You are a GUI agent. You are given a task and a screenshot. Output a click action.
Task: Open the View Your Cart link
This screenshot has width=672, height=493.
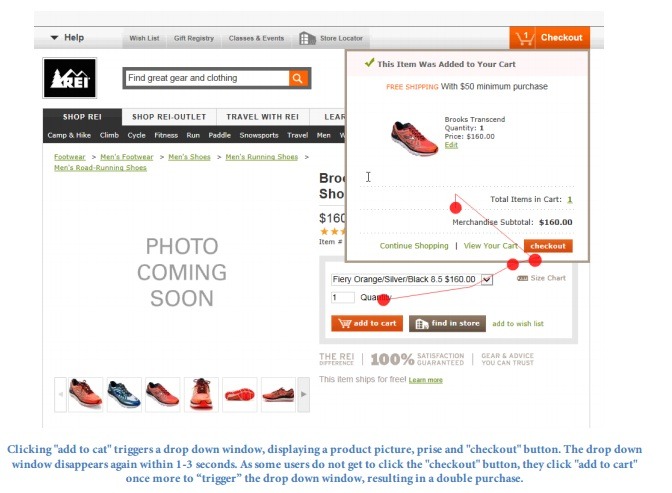pos(491,246)
